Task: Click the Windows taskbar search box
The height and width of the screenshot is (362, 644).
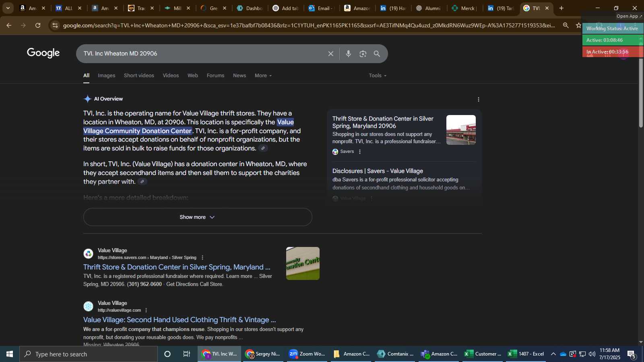Action: 89,354
